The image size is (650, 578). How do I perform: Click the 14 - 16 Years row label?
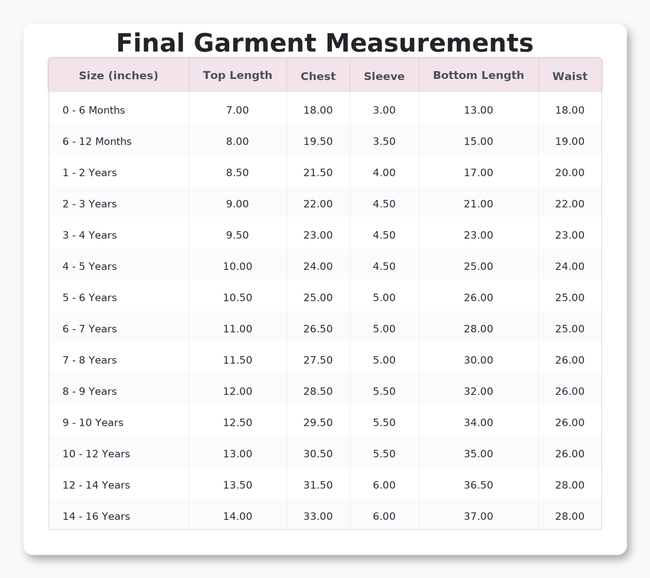[x=96, y=516]
